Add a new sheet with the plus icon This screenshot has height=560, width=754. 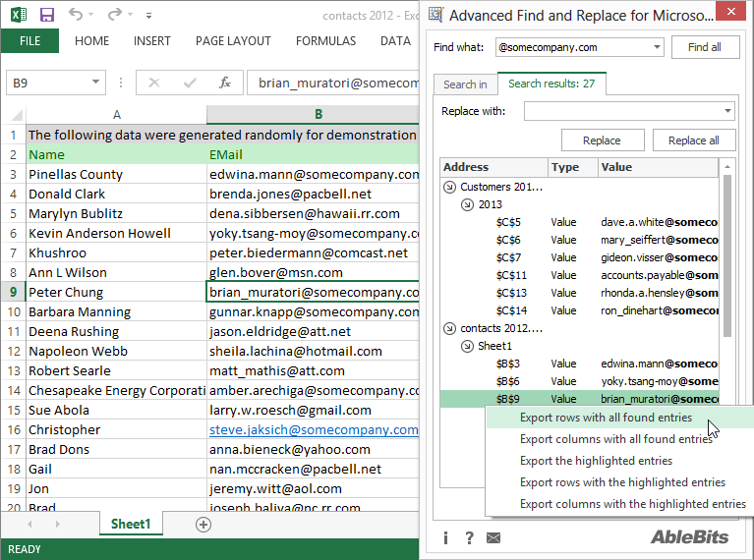point(203,525)
